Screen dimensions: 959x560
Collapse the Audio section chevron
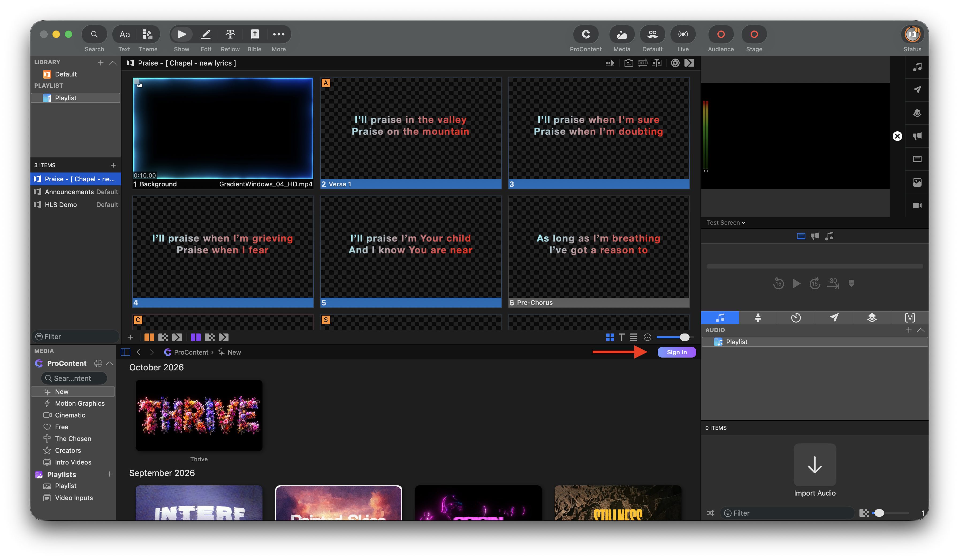click(x=920, y=330)
